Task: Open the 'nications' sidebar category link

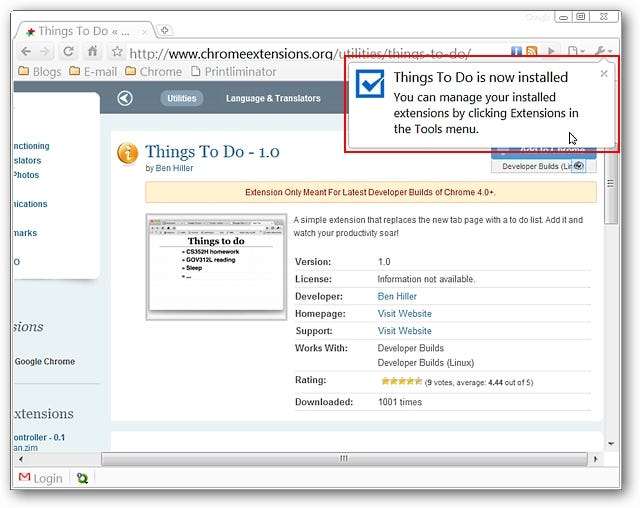Action: click(x=30, y=204)
